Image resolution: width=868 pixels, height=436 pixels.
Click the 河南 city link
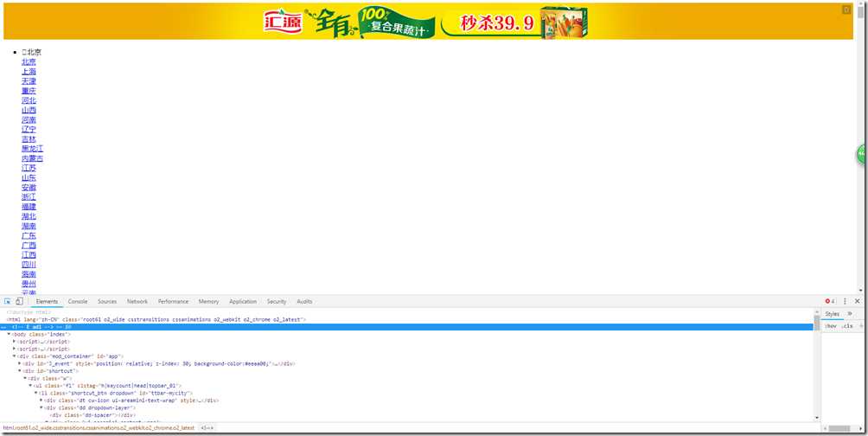tap(29, 119)
